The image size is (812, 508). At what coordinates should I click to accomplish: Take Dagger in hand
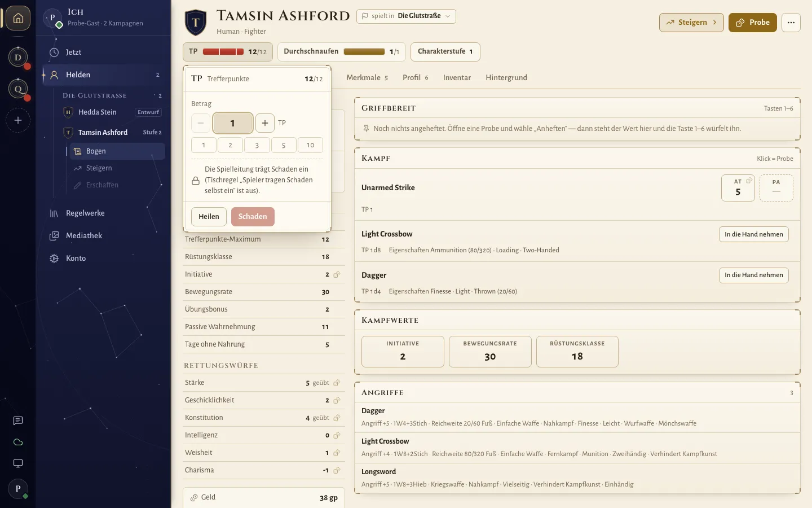click(x=754, y=275)
